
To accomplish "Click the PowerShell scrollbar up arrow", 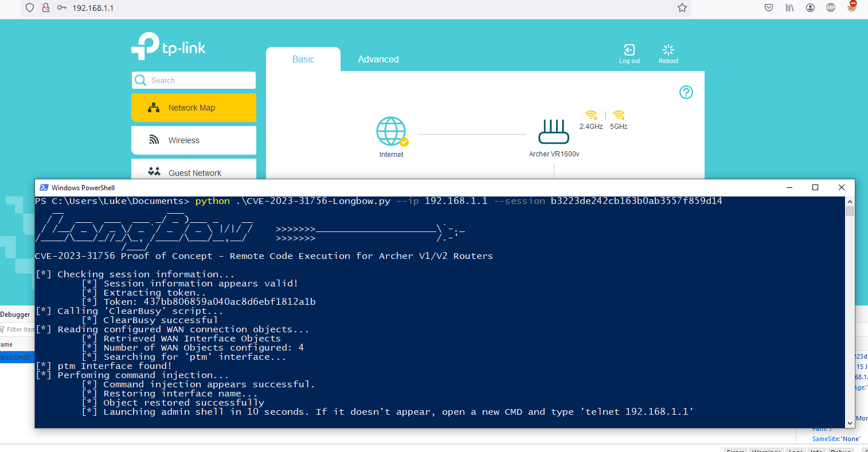I will tap(850, 202).
